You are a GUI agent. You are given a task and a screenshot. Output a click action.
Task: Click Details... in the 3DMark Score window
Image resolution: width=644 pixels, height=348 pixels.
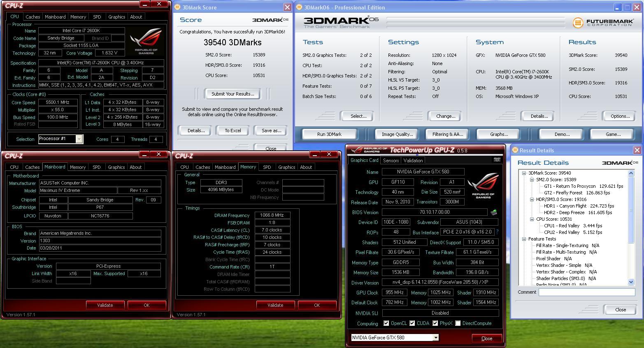click(196, 131)
